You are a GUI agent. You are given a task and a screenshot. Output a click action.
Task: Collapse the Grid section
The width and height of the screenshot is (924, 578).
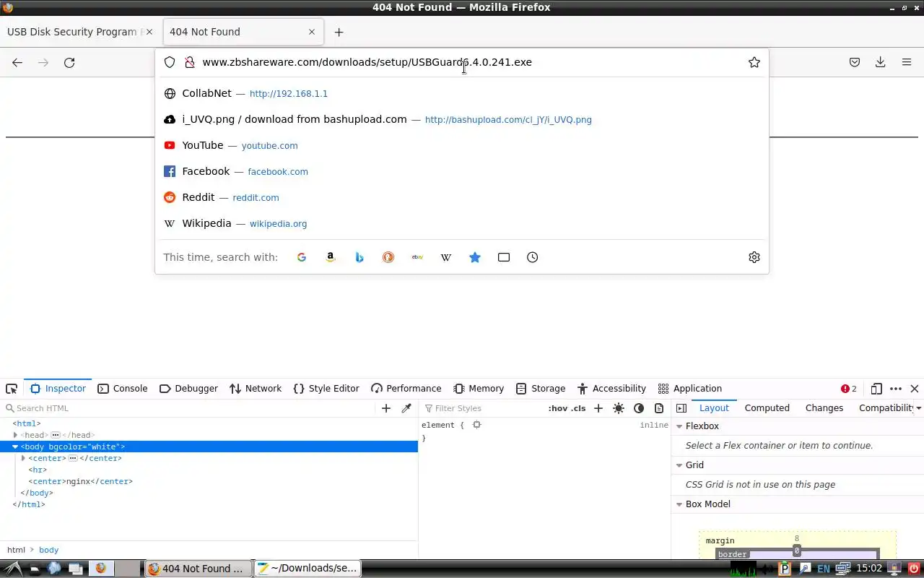(679, 465)
